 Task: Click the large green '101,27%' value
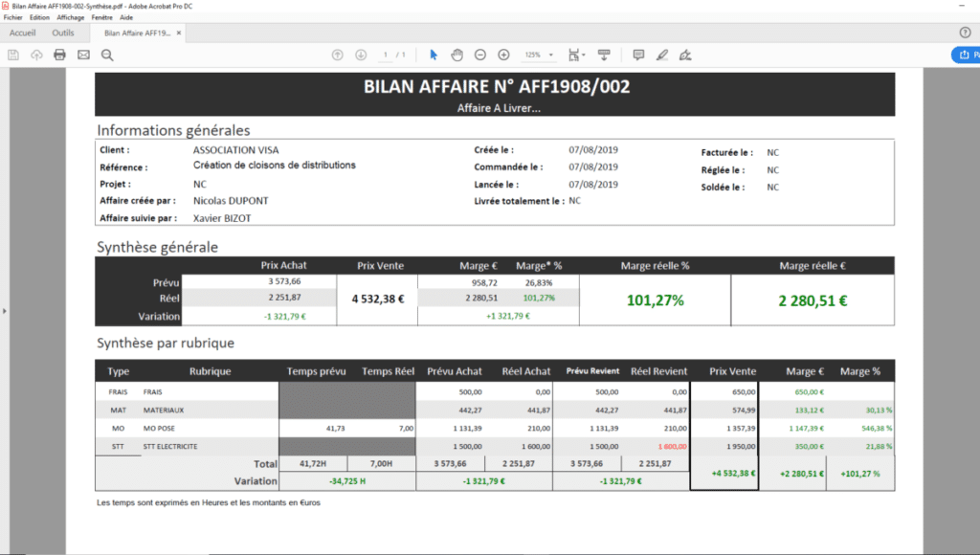[655, 300]
